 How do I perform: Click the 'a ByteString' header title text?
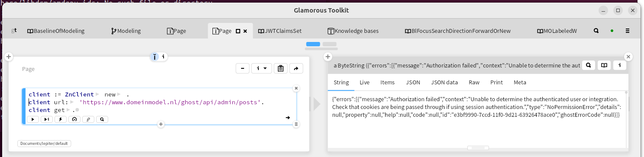pyautogui.click(x=457, y=66)
